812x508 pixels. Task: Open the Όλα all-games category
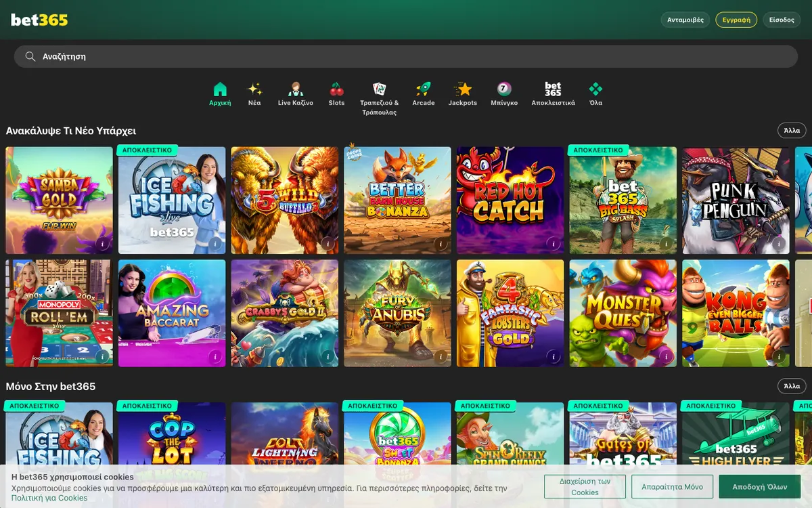pos(595,94)
